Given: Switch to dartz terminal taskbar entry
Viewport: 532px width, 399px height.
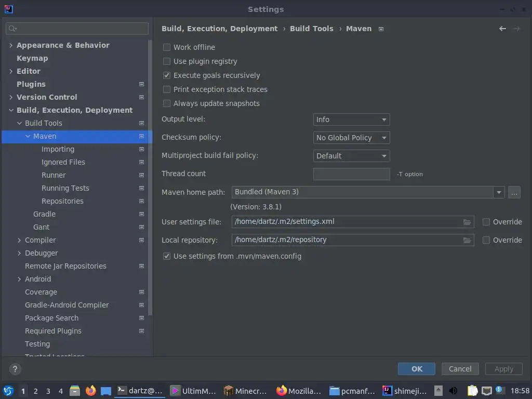Looking at the screenshot, I should [140, 391].
